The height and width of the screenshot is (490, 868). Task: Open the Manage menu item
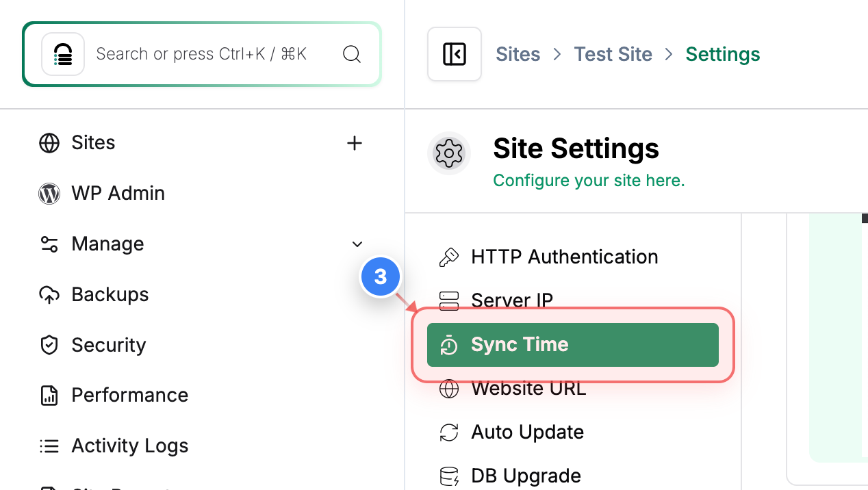[107, 244]
